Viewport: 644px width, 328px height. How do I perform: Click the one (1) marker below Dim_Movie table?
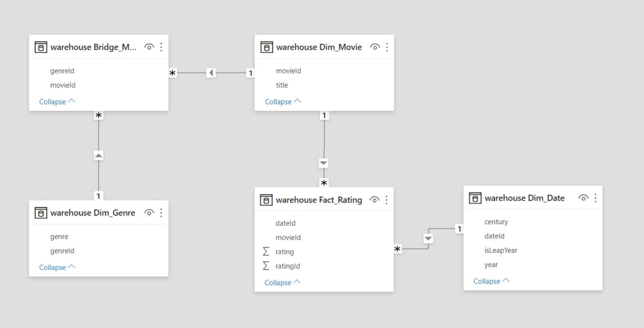324,115
